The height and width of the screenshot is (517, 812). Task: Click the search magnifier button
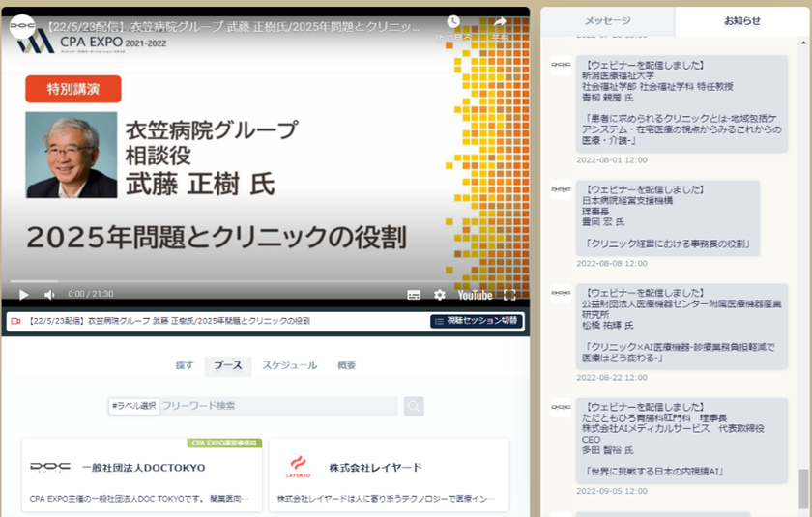pyautogui.click(x=414, y=406)
